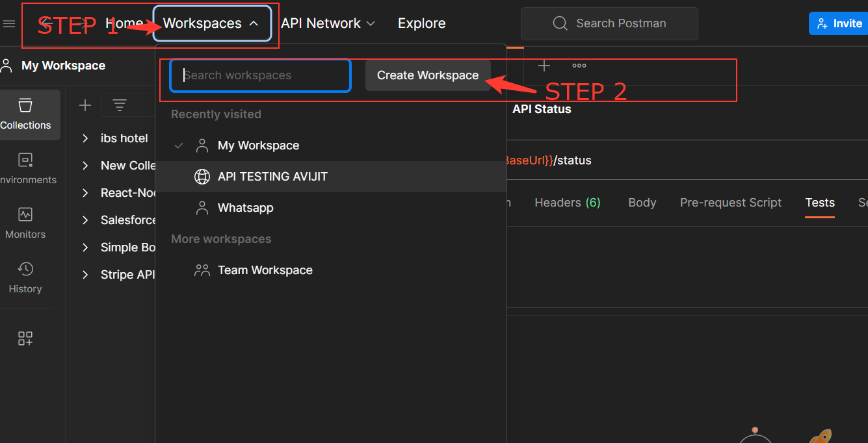Click the API Status request title
This screenshot has width=868, height=443.
coord(542,109)
